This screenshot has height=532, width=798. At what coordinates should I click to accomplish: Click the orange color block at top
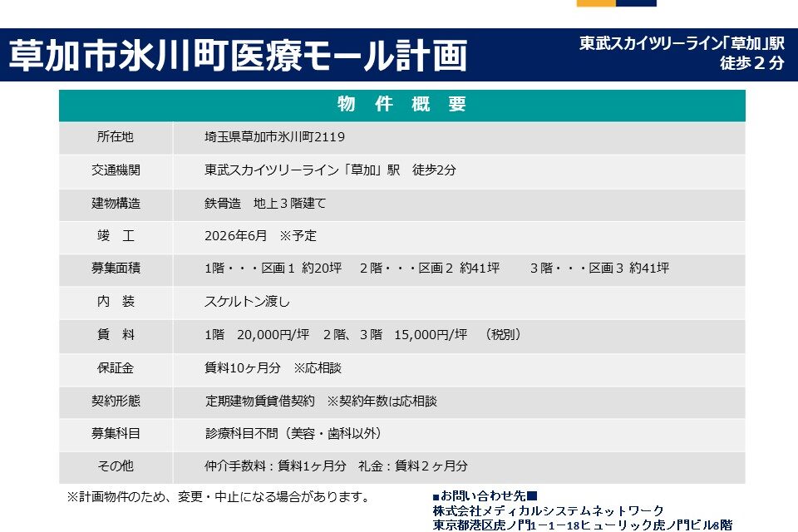click(x=596, y=3)
